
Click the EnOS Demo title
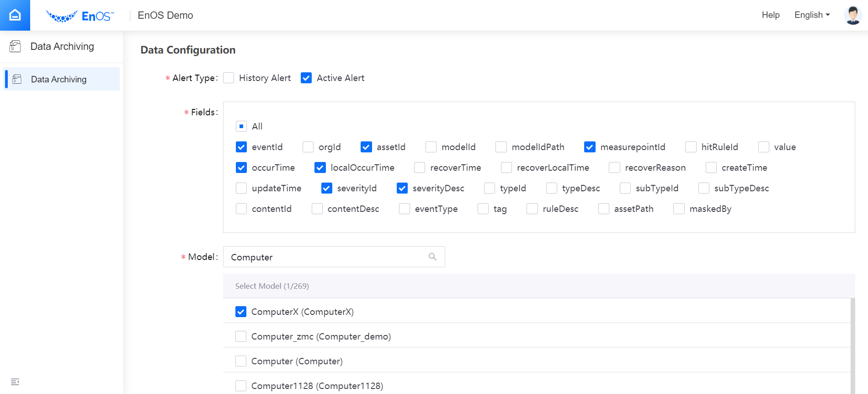click(165, 16)
